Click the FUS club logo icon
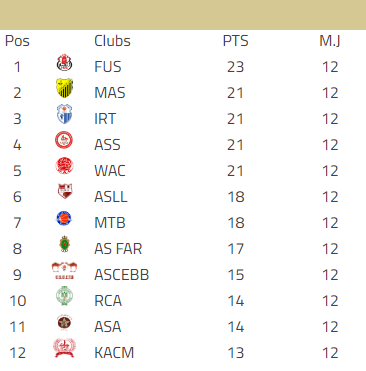366x371 pixels. point(64,63)
